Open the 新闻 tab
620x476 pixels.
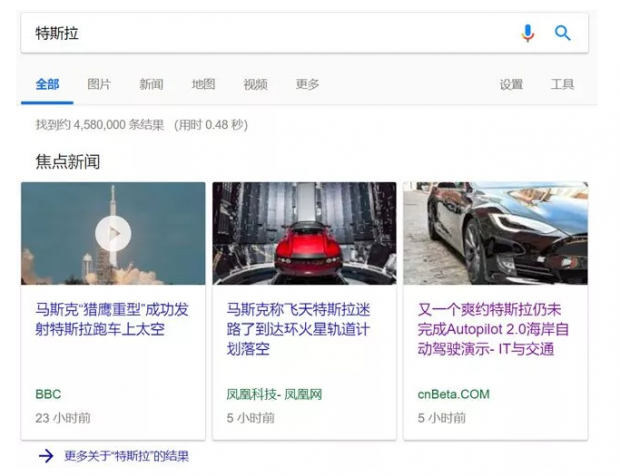(x=151, y=84)
